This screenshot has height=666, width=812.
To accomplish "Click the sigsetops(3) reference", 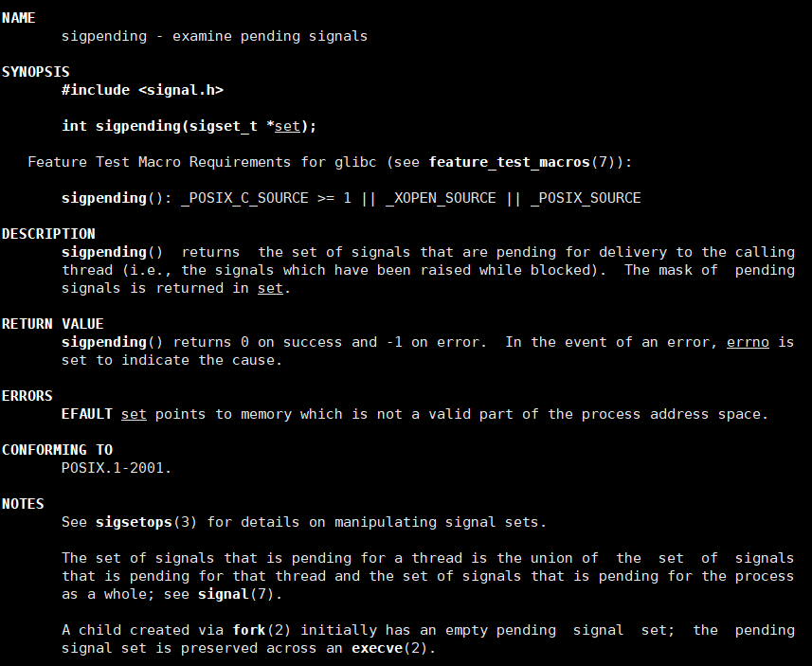I will pos(147,522).
